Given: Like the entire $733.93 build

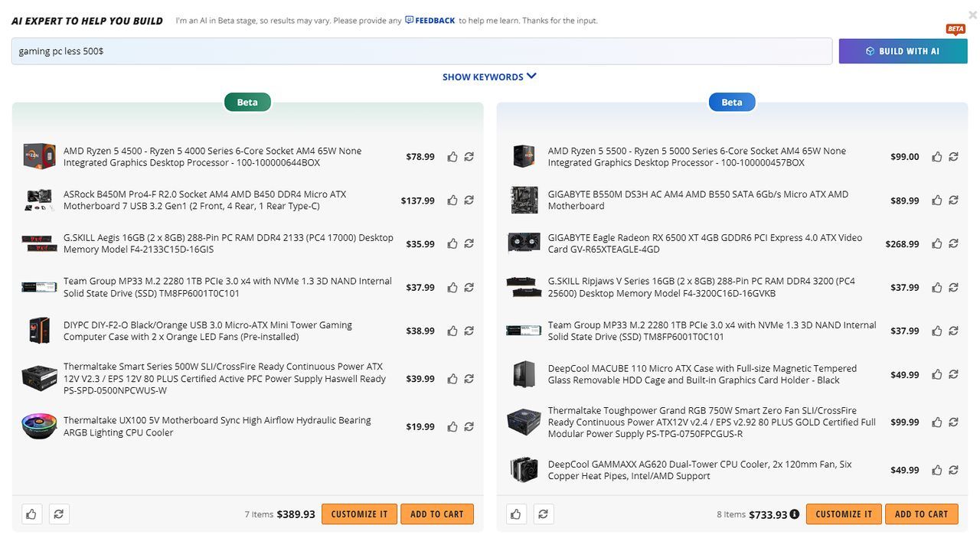Looking at the screenshot, I should tap(516, 514).
